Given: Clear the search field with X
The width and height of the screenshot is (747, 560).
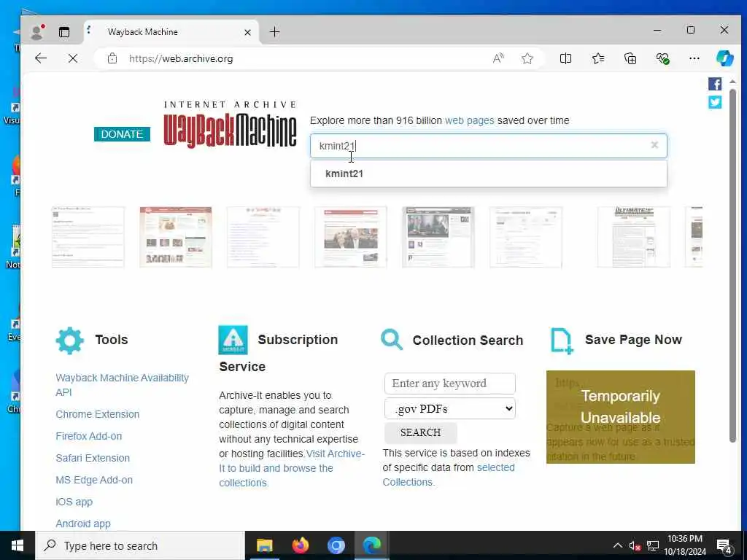Looking at the screenshot, I should click(x=654, y=145).
